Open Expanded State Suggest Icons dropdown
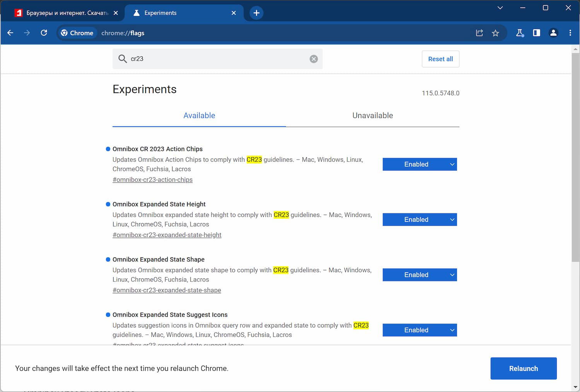This screenshot has width=580, height=392. (420, 330)
